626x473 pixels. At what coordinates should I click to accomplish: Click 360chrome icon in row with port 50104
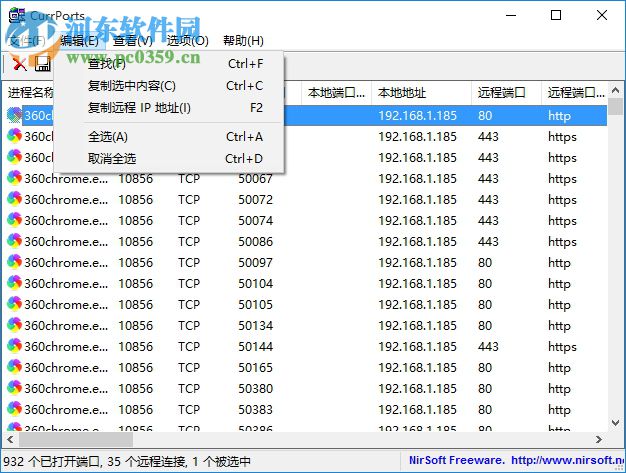[x=14, y=283]
